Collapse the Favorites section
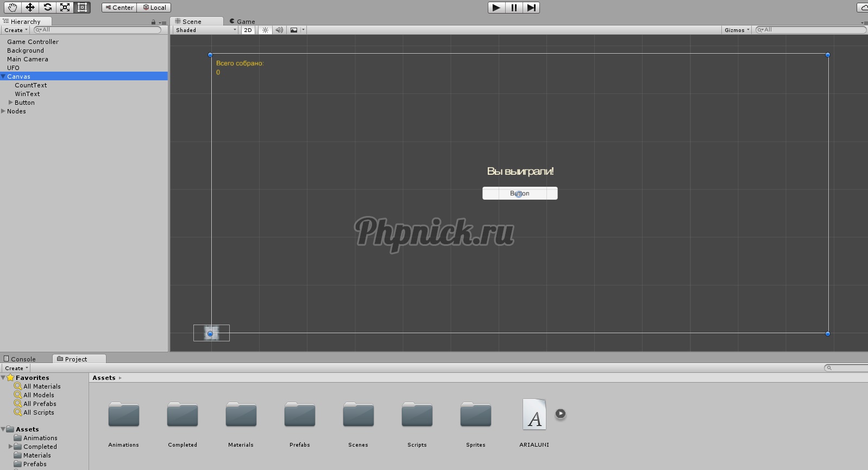The width and height of the screenshot is (868, 470). pos(3,377)
